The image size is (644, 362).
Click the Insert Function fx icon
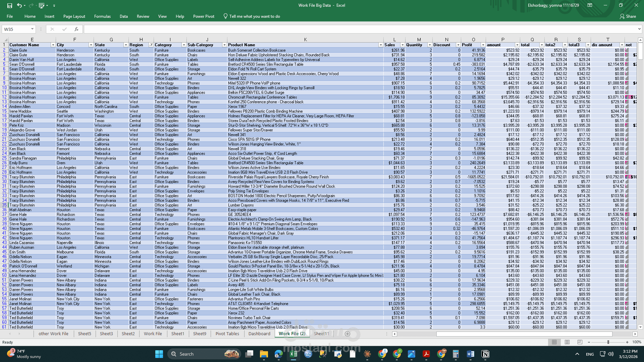pos(76,29)
